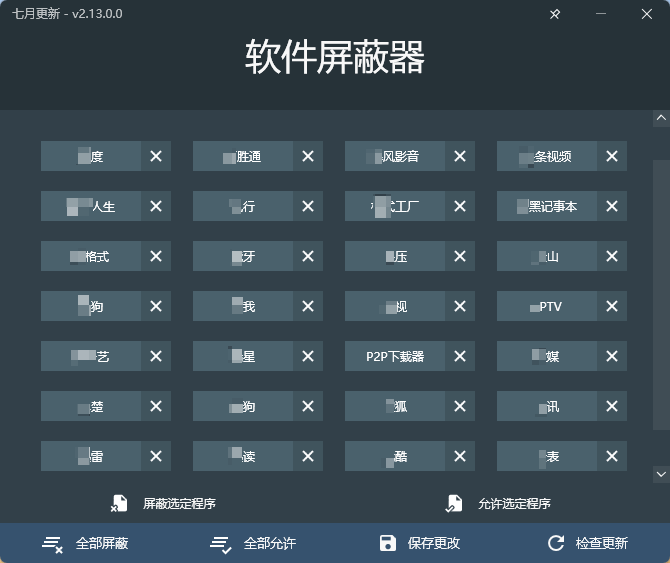Click the floppy disk save icon
The width and height of the screenshot is (670, 563).
pos(388,543)
